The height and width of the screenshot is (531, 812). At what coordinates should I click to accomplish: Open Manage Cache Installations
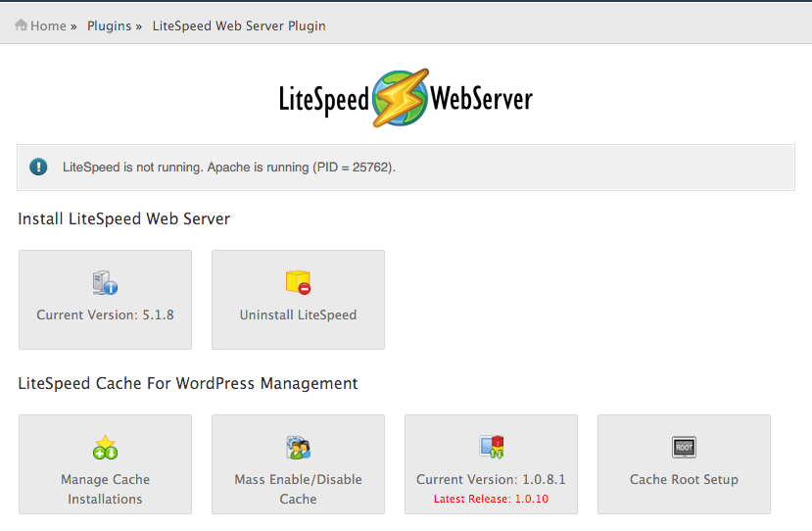(105, 464)
